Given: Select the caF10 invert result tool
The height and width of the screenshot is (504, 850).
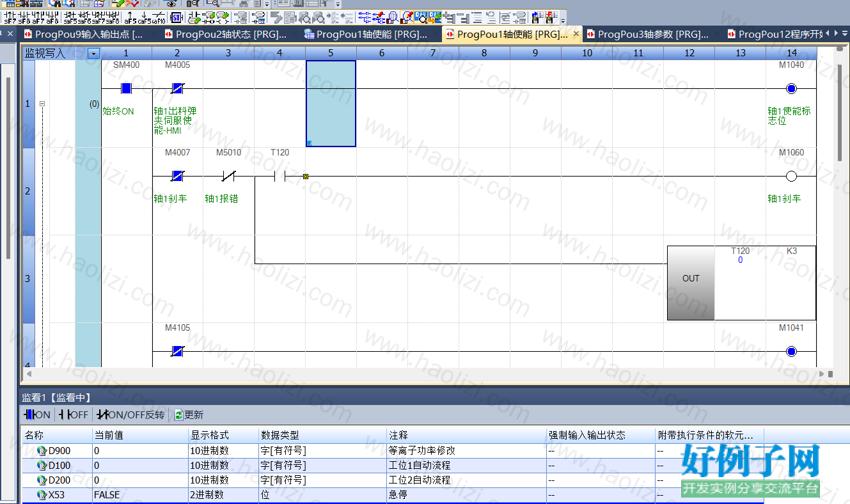Looking at the screenshot, I should click(x=159, y=17).
